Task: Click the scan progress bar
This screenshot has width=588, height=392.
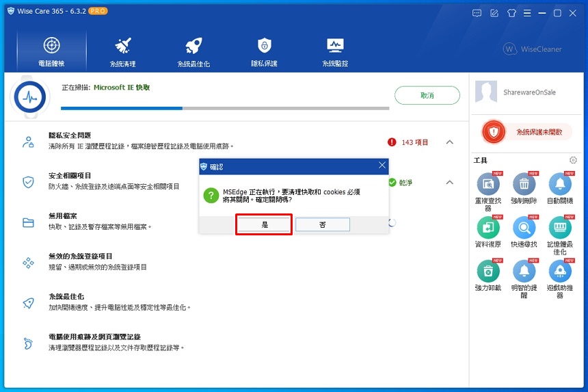Action: pos(225,108)
